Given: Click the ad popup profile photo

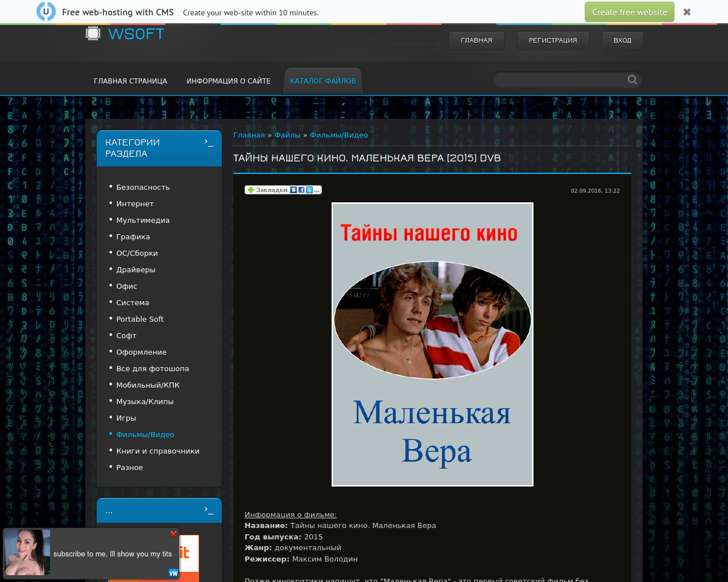Looking at the screenshot, I should point(27,552).
